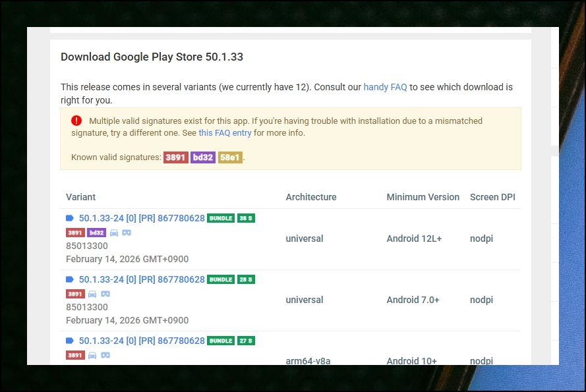The height and width of the screenshot is (392, 586).
Task: Click the tag icon of the arm64-v8a variant
Action: tap(70, 341)
